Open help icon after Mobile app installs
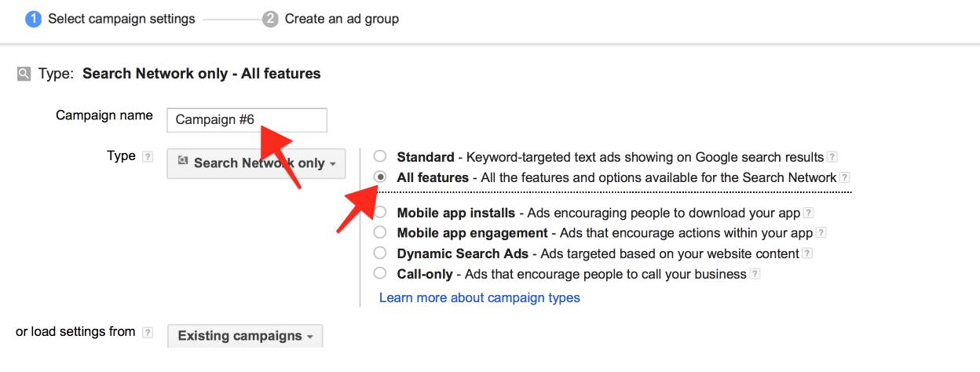The width and height of the screenshot is (980, 372). pos(809,213)
